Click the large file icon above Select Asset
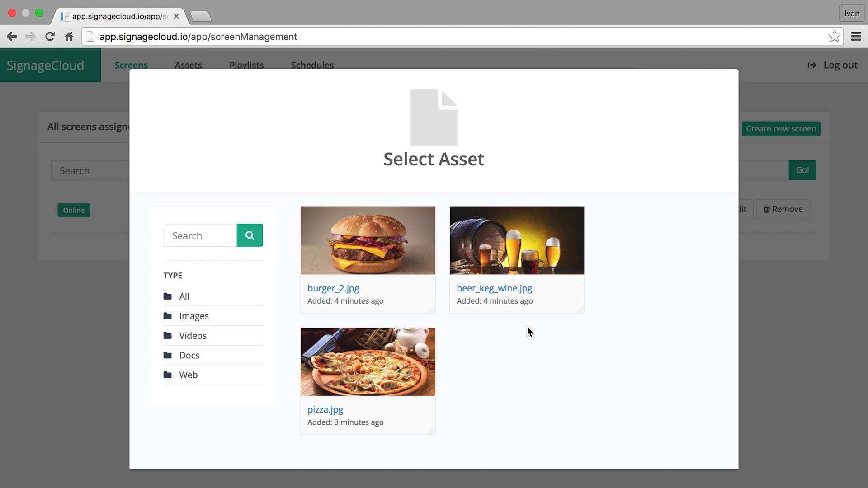Image resolution: width=868 pixels, height=488 pixels. click(x=434, y=117)
